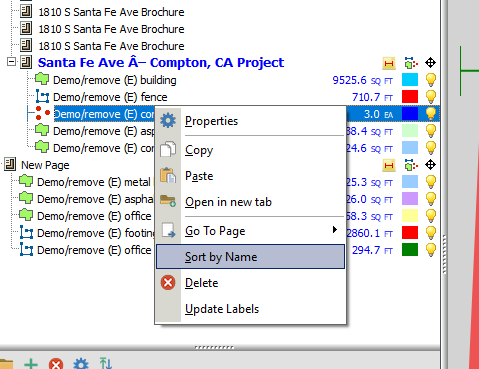
Task: Select the New Page tree node
Action: (x=45, y=165)
